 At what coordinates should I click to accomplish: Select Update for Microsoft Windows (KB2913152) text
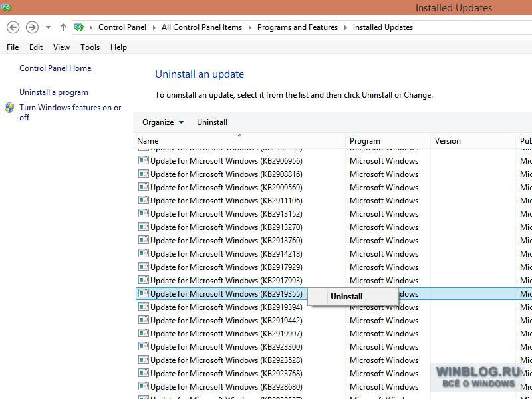[x=226, y=214]
